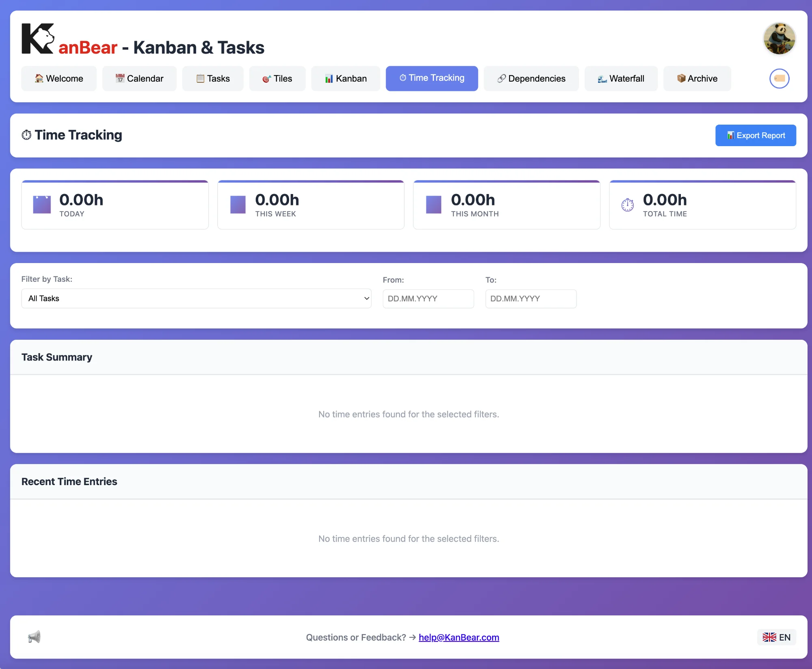The width and height of the screenshot is (812, 669).
Task: Open the panda user avatar
Action: (779, 39)
